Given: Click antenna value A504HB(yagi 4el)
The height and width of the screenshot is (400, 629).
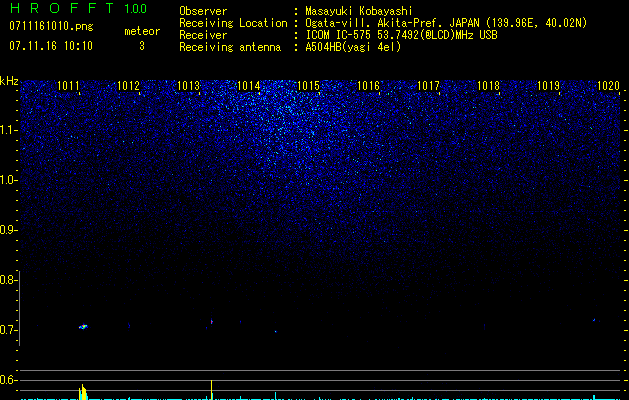Looking at the screenshot, I should (353, 47).
